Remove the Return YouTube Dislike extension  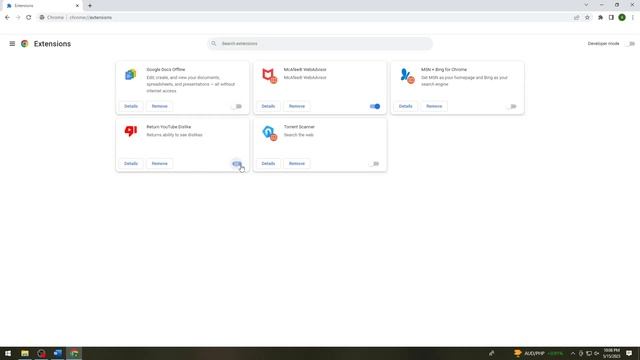(160, 163)
